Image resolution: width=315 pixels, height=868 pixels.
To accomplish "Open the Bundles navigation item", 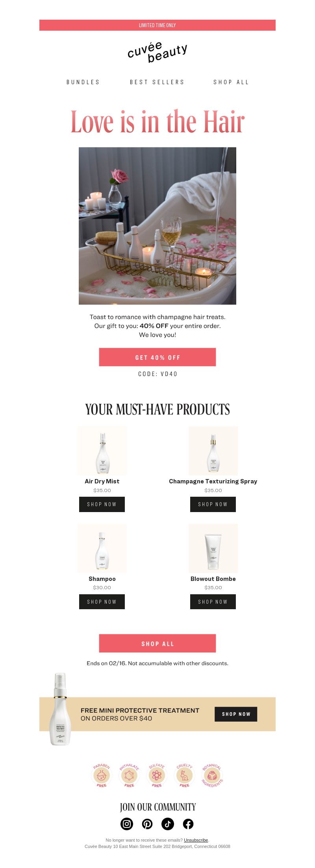I will 83,82.
